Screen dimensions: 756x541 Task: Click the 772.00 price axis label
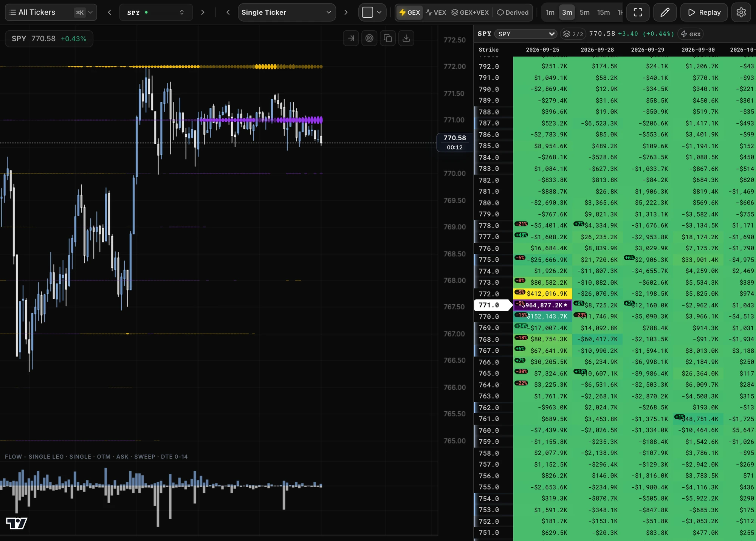pyautogui.click(x=454, y=67)
